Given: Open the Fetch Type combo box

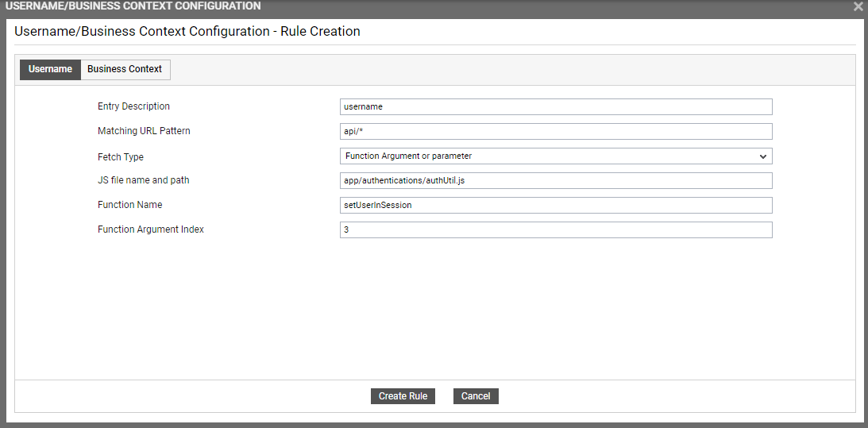Looking at the screenshot, I should (556, 156).
